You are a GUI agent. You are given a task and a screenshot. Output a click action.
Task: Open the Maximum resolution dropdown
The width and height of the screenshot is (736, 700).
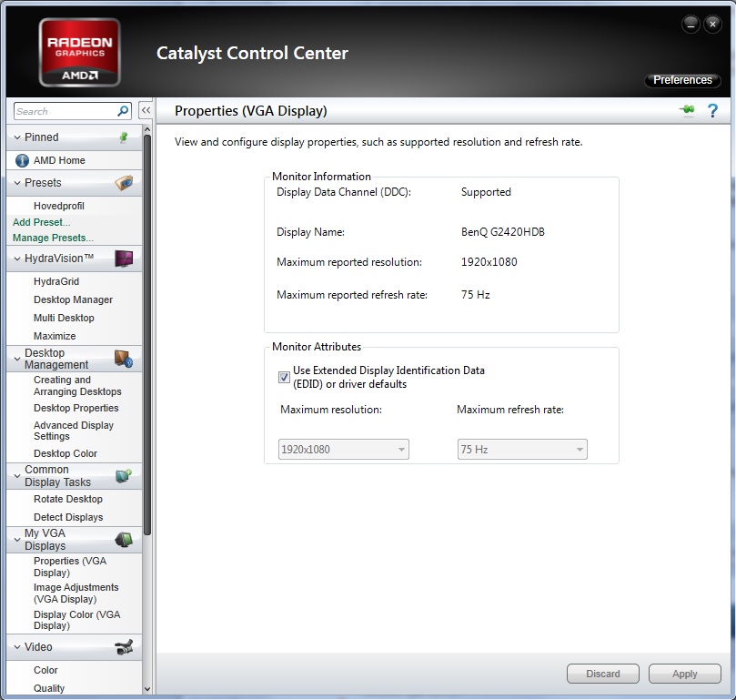click(344, 449)
